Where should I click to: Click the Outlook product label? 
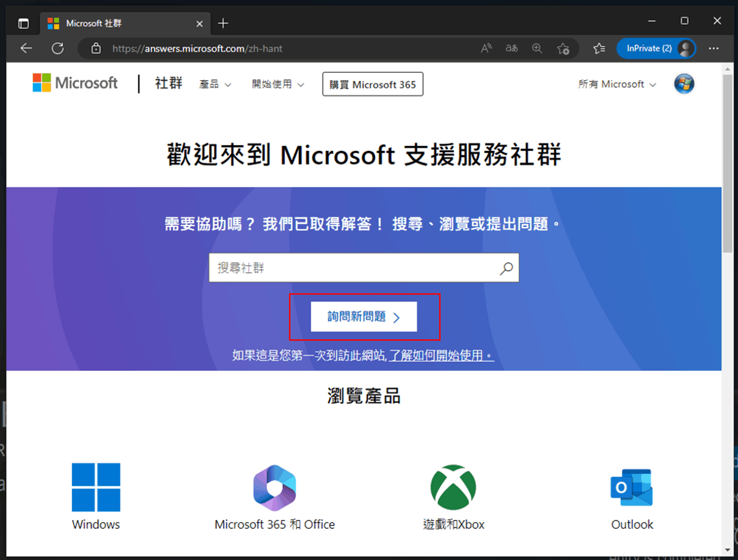(x=632, y=525)
